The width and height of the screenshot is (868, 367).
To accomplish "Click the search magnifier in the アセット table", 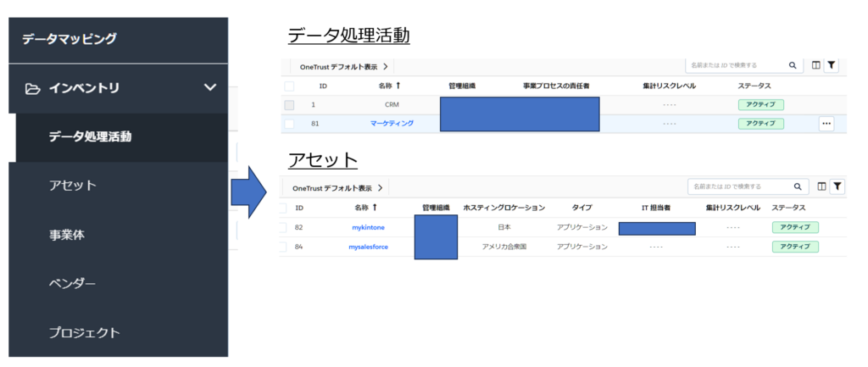I will [797, 186].
